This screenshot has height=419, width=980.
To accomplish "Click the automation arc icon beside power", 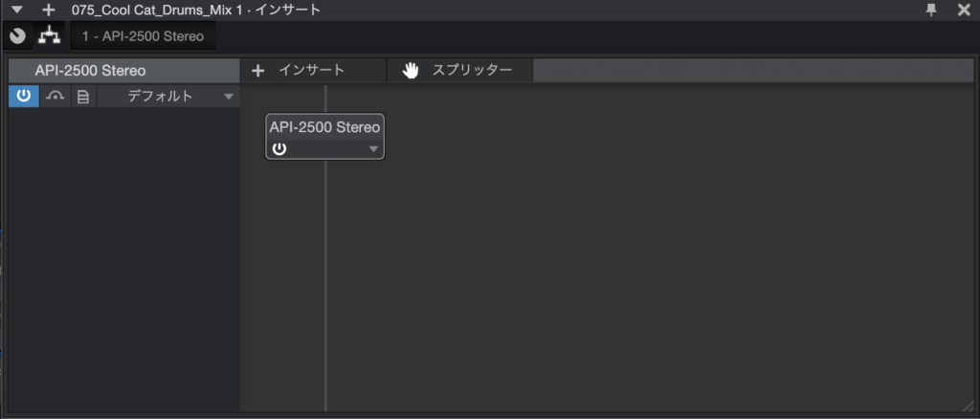I will click(55, 97).
